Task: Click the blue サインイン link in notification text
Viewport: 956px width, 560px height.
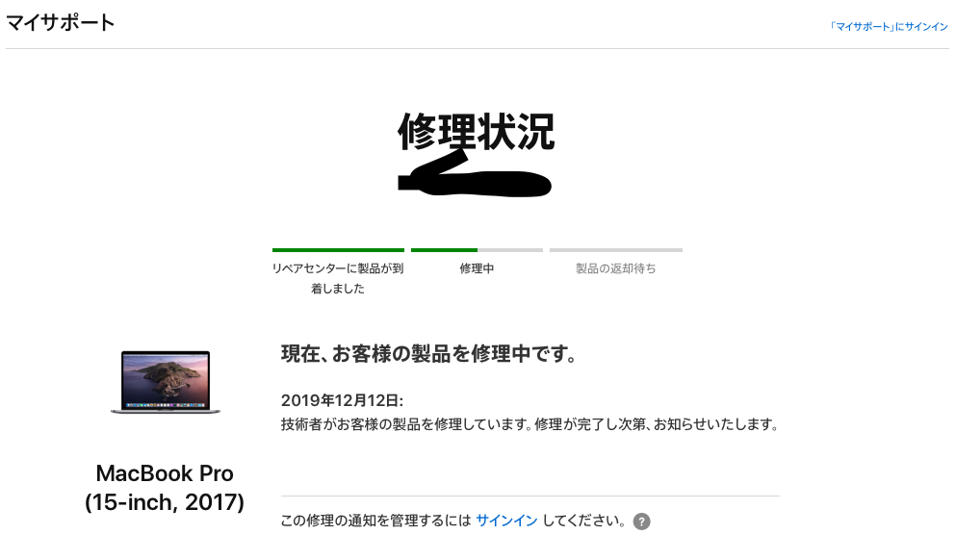Action: pos(506,521)
